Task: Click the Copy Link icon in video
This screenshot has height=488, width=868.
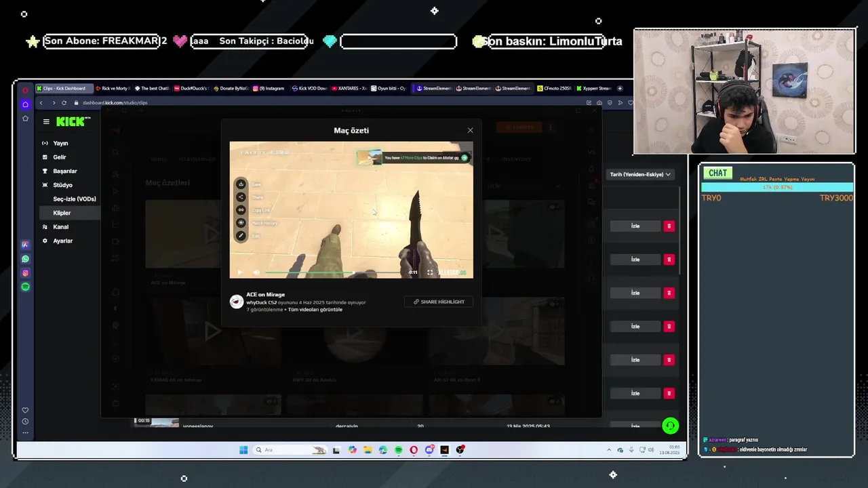Action: 241,210
